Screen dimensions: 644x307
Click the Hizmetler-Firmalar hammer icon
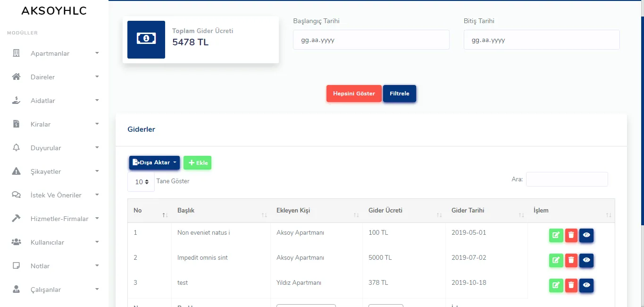click(17, 218)
